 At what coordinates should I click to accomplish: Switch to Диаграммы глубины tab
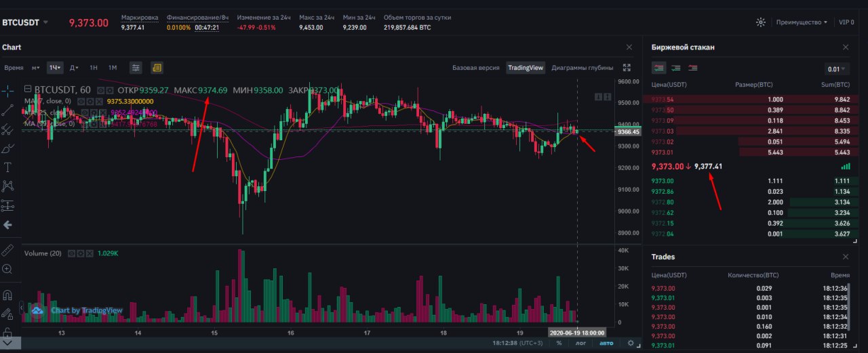pos(583,68)
